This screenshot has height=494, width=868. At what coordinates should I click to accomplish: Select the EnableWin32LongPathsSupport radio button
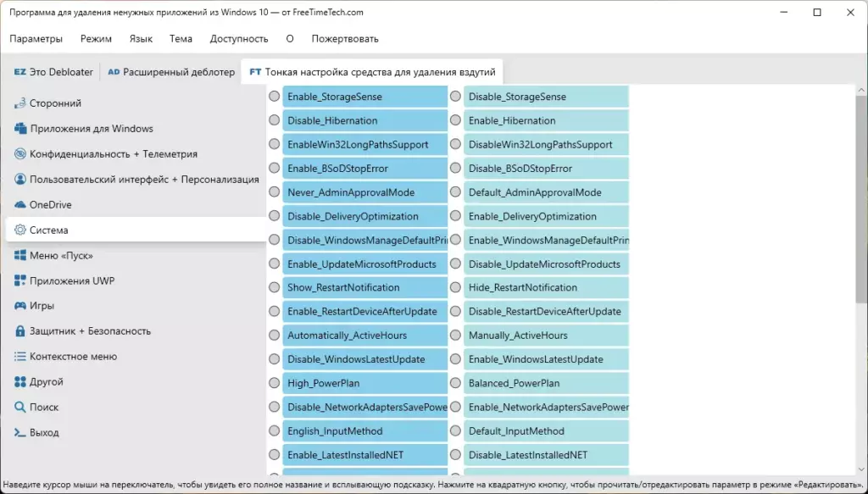point(274,144)
